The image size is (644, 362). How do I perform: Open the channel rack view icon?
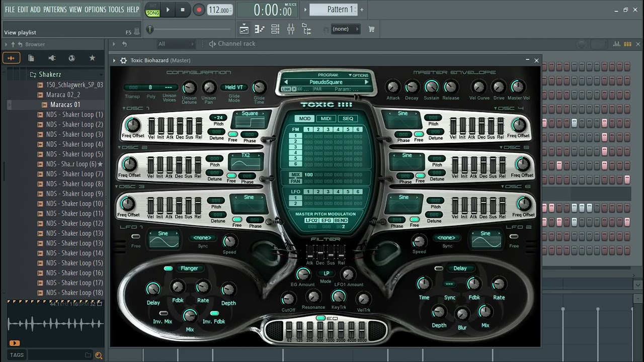pyautogui.click(x=275, y=29)
